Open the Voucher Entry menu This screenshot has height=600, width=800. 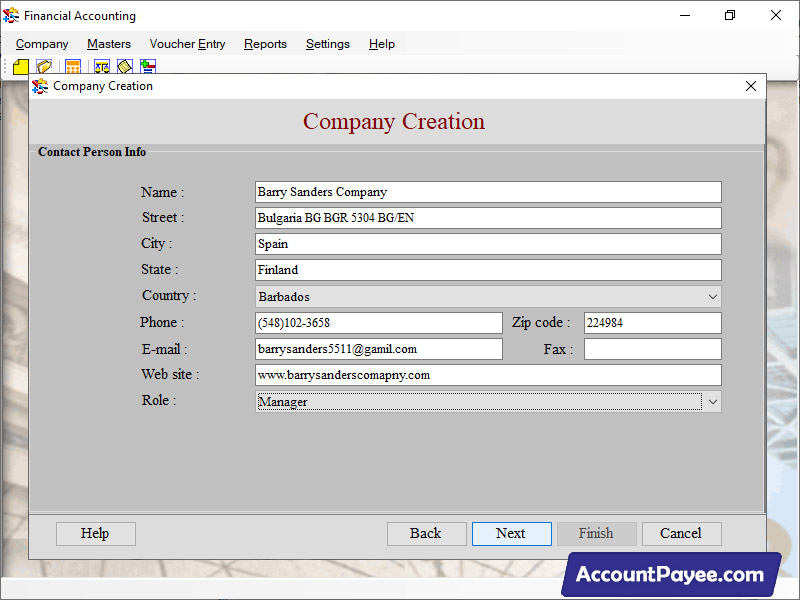coord(187,44)
